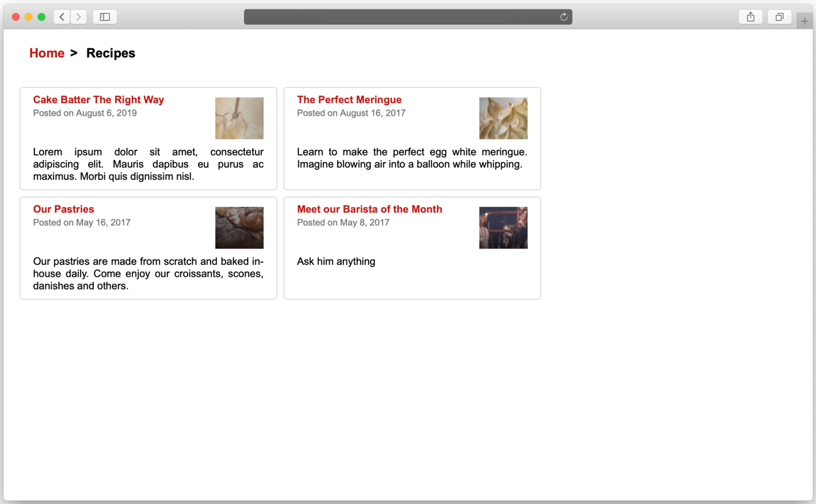Image resolution: width=816 pixels, height=504 pixels.
Task: Click the croissant pastry thumbnail
Action: click(239, 227)
